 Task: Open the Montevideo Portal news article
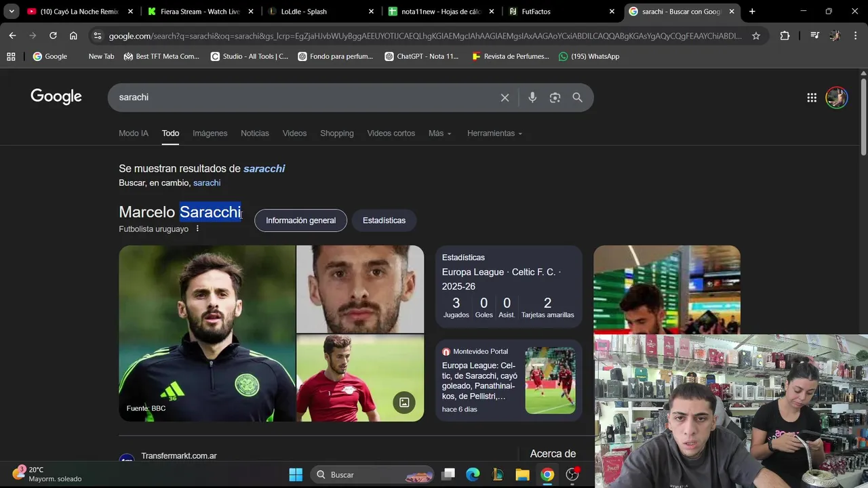click(x=509, y=380)
